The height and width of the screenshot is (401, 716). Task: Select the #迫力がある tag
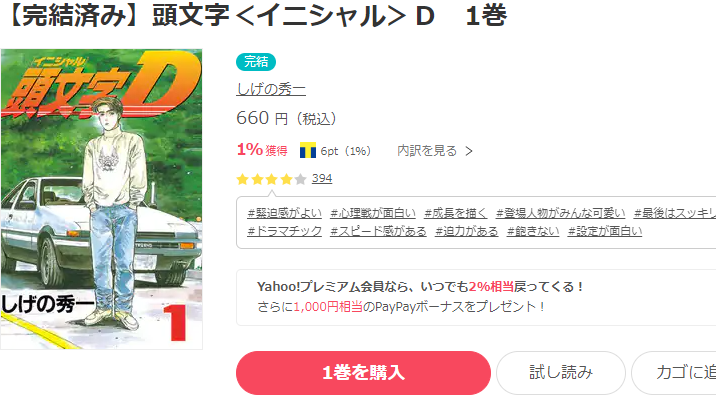(x=467, y=231)
